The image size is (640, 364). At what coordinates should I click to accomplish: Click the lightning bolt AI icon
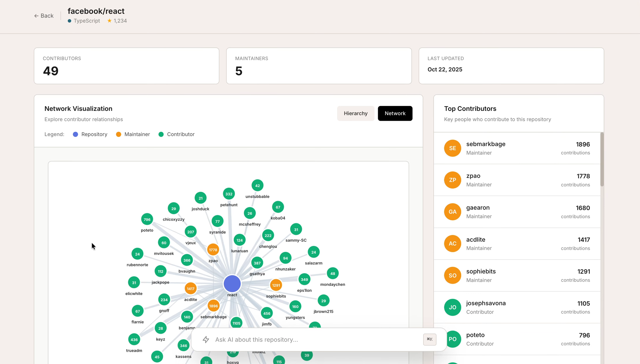pyautogui.click(x=206, y=339)
